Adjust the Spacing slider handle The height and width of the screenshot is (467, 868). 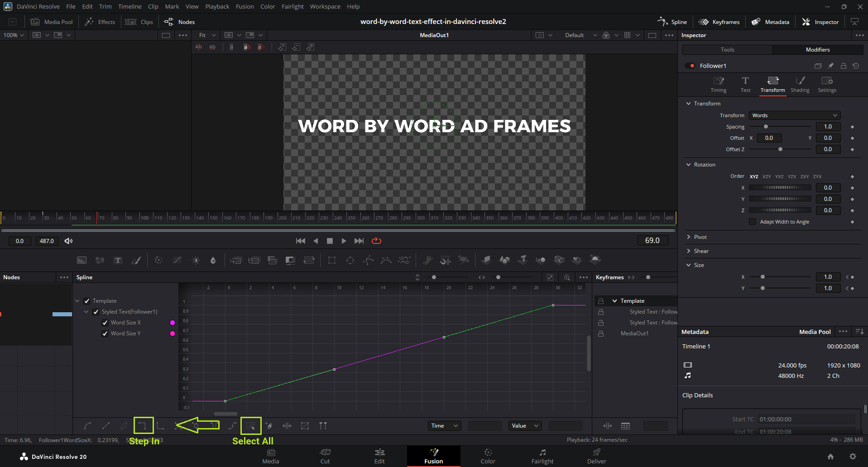766,127
